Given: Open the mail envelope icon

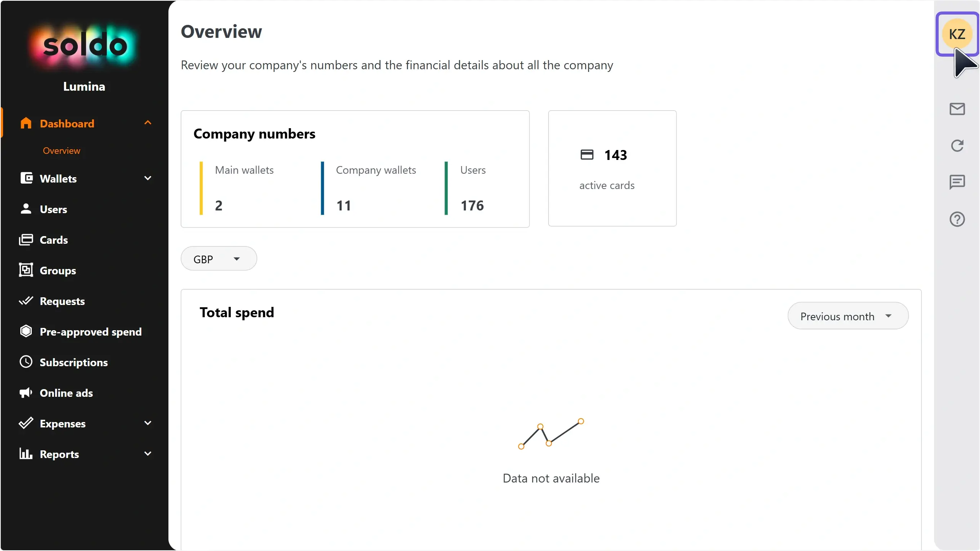Looking at the screenshot, I should [957, 109].
